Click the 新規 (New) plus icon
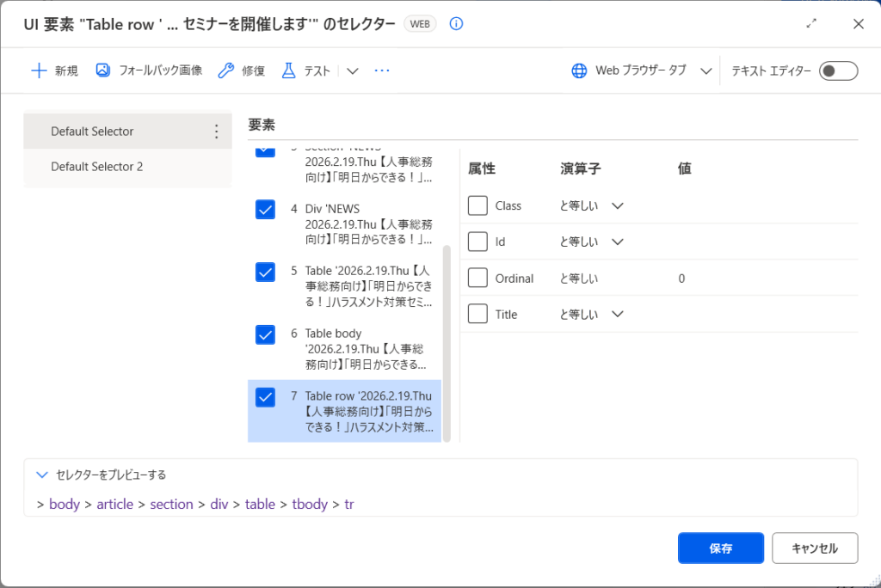 39,70
